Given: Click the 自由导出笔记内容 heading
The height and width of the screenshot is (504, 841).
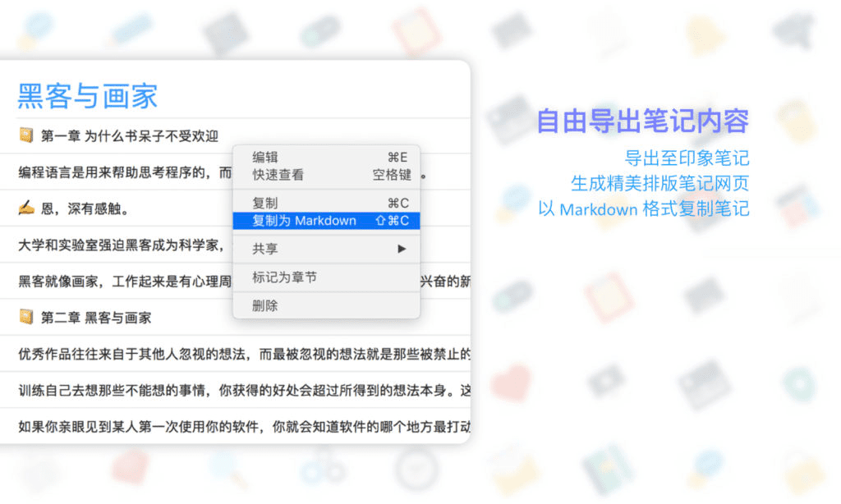Looking at the screenshot, I should 642,121.
